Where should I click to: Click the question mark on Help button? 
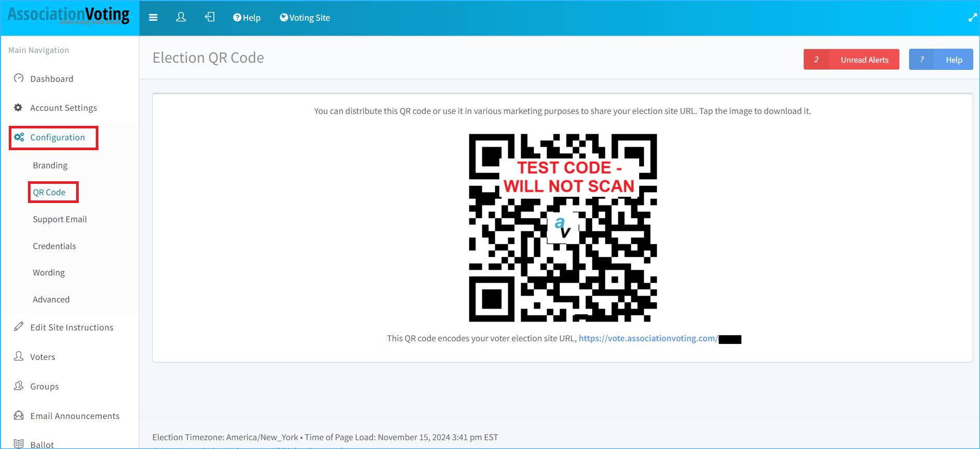pos(922,60)
